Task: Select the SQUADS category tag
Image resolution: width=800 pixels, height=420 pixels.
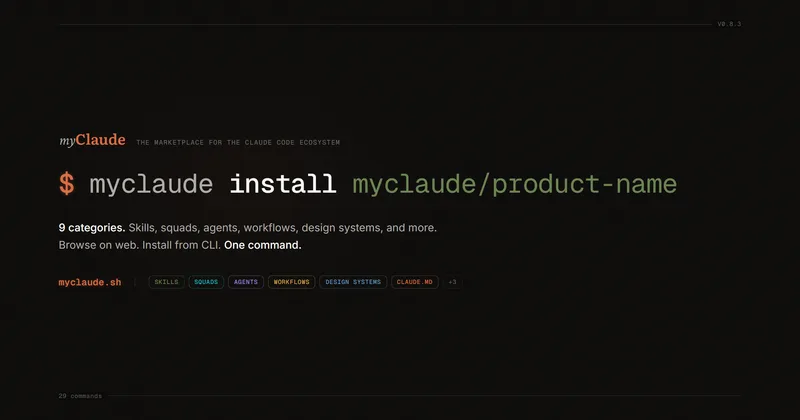Action: pyautogui.click(x=206, y=282)
